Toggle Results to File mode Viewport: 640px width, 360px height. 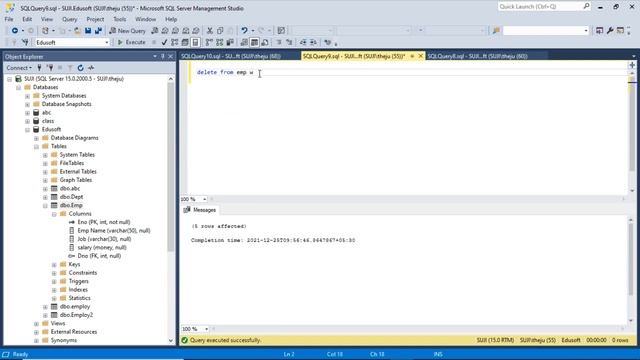coord(265,42)
